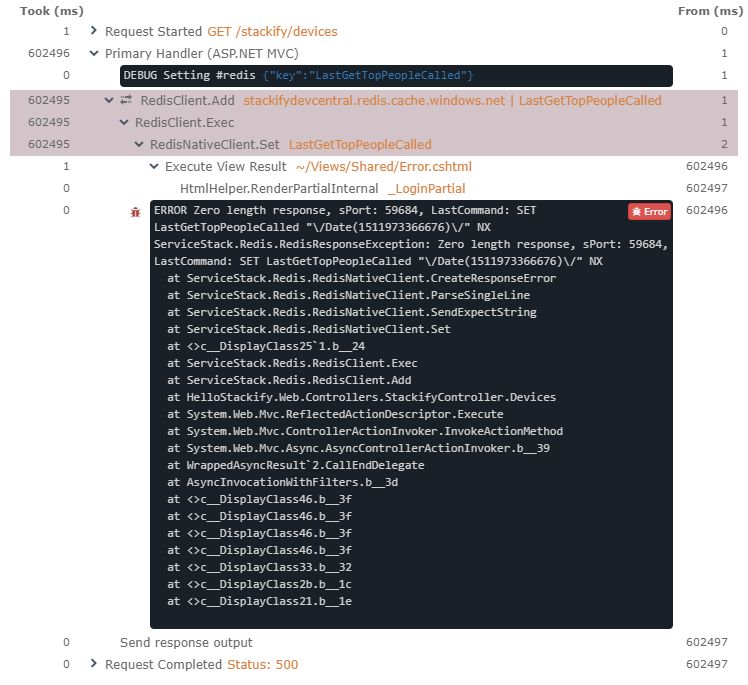Click stack line ControllerActionInvoker.InvokeActionMethod

365,431
